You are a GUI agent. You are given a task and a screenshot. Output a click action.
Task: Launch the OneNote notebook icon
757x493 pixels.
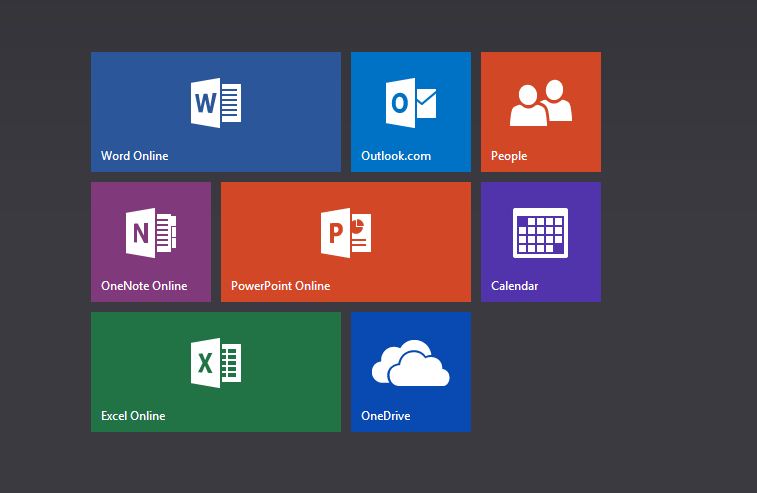pyautogui.click(x=151, y=233)
